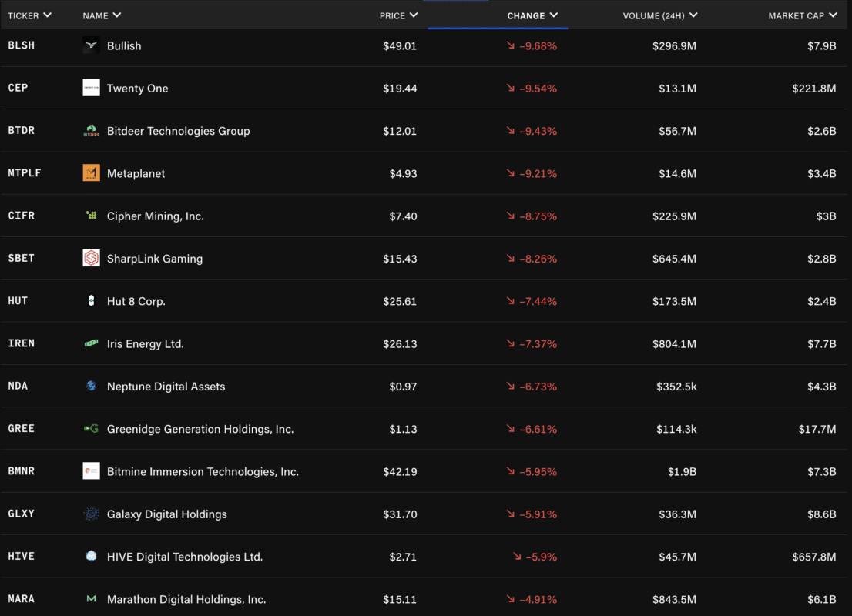Open the SharpLink Gaming stock name
This screenshot has width=852, height=616.
155,259
